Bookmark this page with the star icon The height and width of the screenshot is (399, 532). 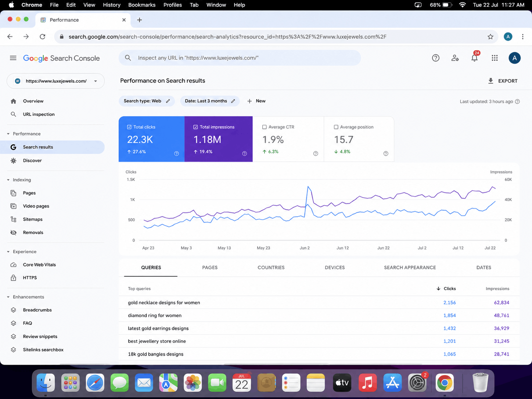(490, 37)
